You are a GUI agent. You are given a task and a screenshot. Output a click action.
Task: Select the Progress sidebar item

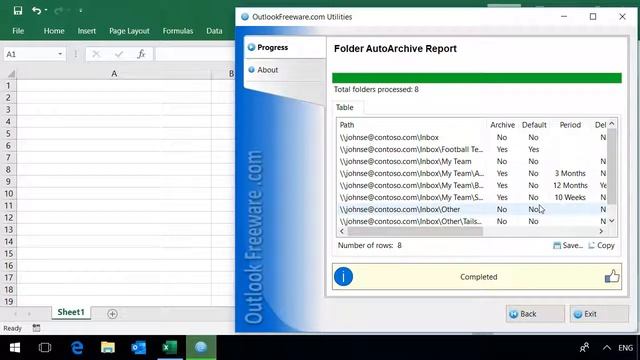pyautogui.click(x=285, y=47)
